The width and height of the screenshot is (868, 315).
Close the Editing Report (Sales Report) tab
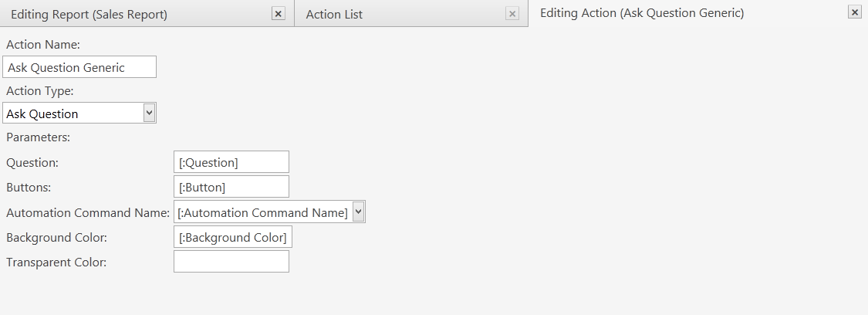[279, 14]
